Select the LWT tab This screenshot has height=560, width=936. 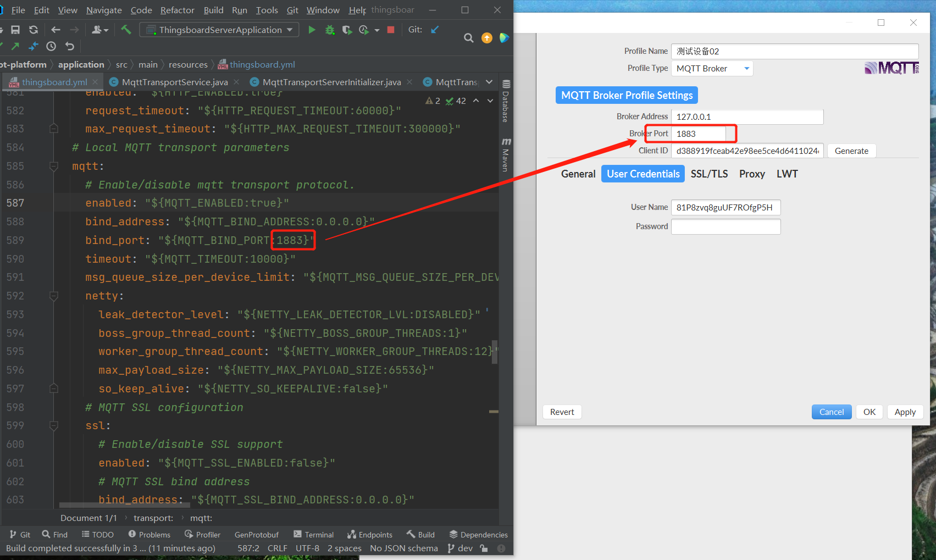[x=787, y=174]
